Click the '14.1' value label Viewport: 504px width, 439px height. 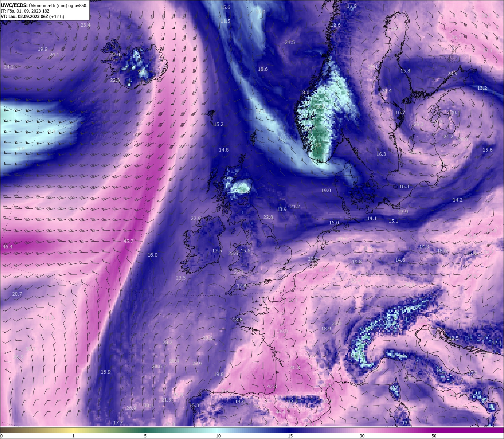click(372, 219)
